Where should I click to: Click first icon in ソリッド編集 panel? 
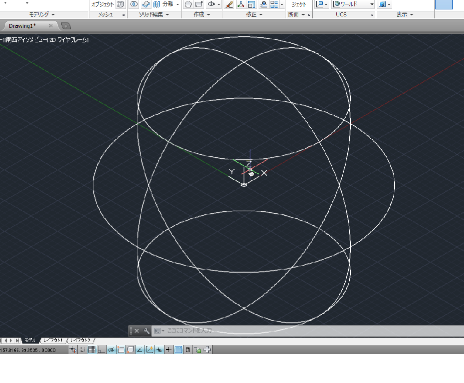click(x=134, y=4)
